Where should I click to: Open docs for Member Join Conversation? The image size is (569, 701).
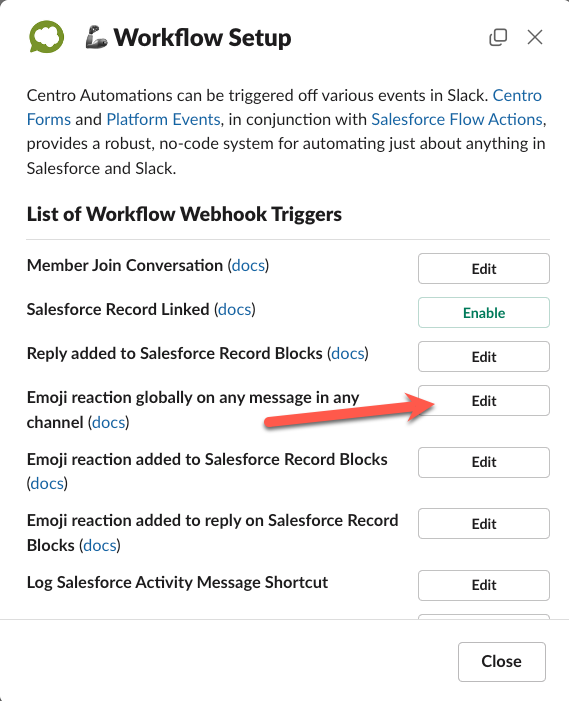[249, 266]
